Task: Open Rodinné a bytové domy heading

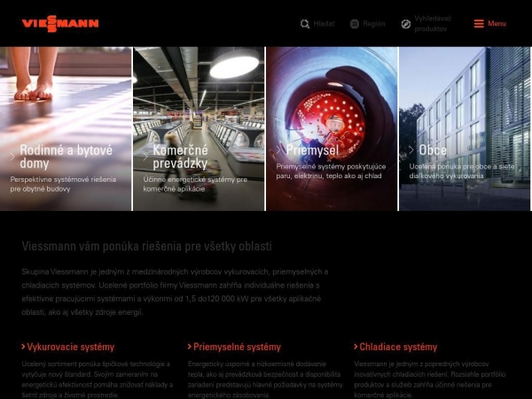Action: tap(66, 157)
